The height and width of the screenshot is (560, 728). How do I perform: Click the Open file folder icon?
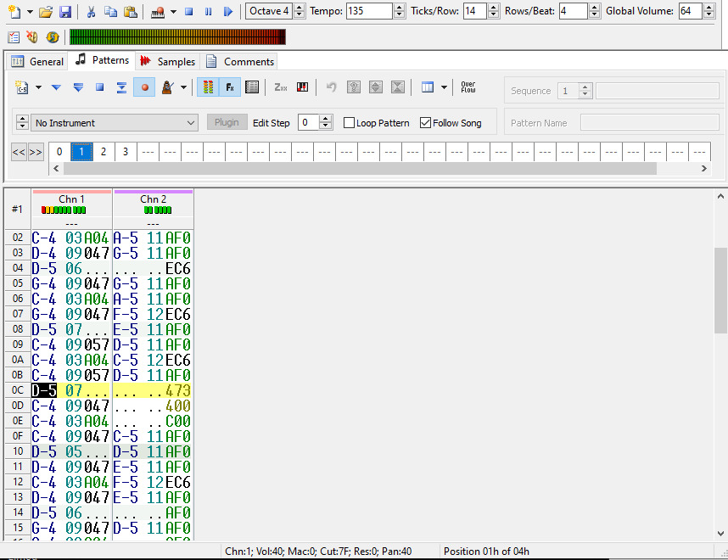[x=47, y=12]
